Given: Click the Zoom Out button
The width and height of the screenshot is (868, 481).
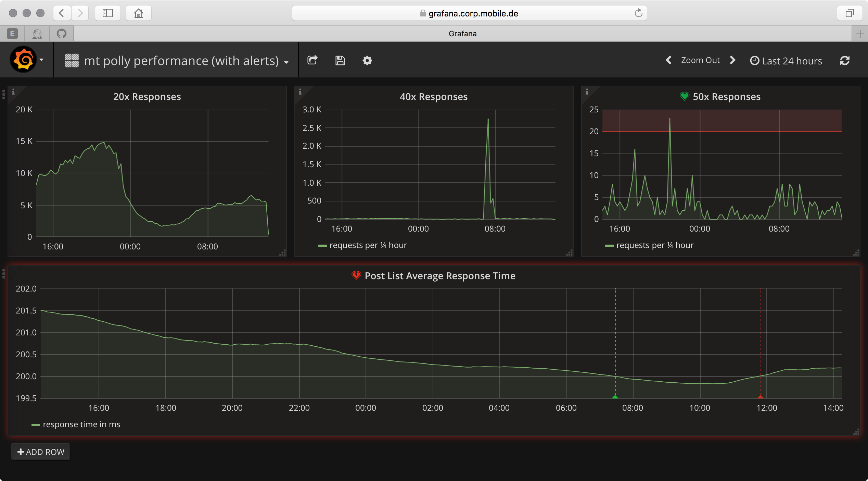Looking at the screenshot, I should click(x=700, y=60).
